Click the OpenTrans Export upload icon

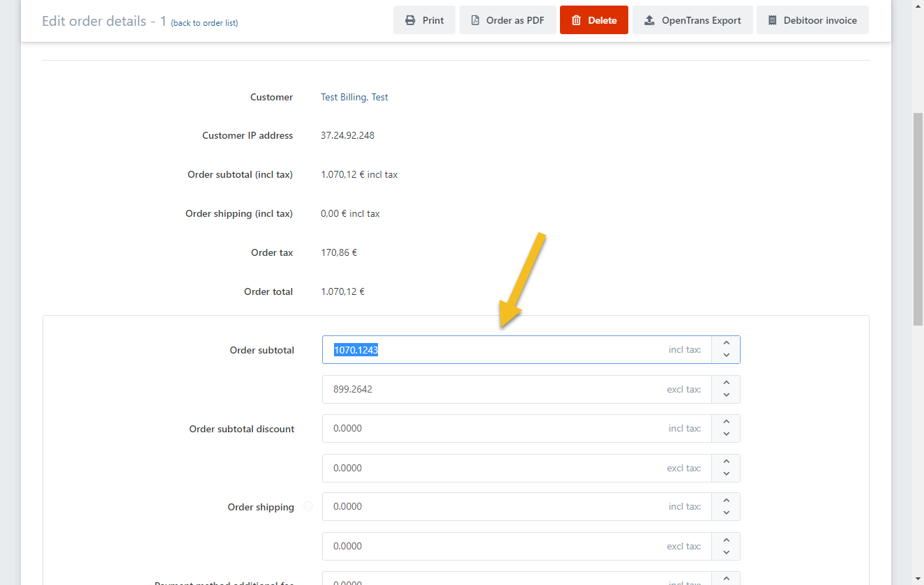(x=649, y=20)
